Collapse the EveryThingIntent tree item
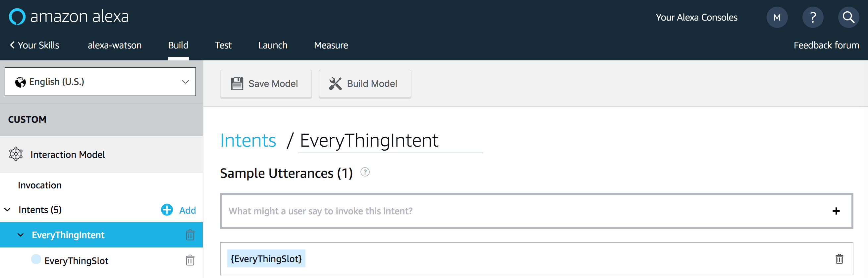This screenshot has height=278, width=868. pyautogui.click(x=21, y=235)
